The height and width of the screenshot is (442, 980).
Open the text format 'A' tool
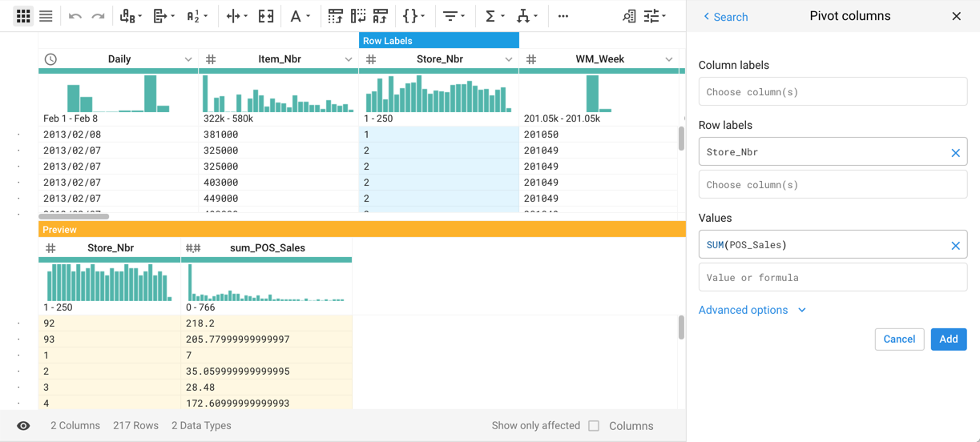(299, 16)
